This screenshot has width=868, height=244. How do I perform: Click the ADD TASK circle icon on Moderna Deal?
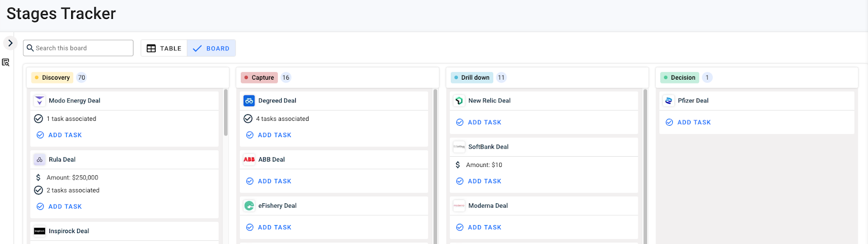pos(459,227)
